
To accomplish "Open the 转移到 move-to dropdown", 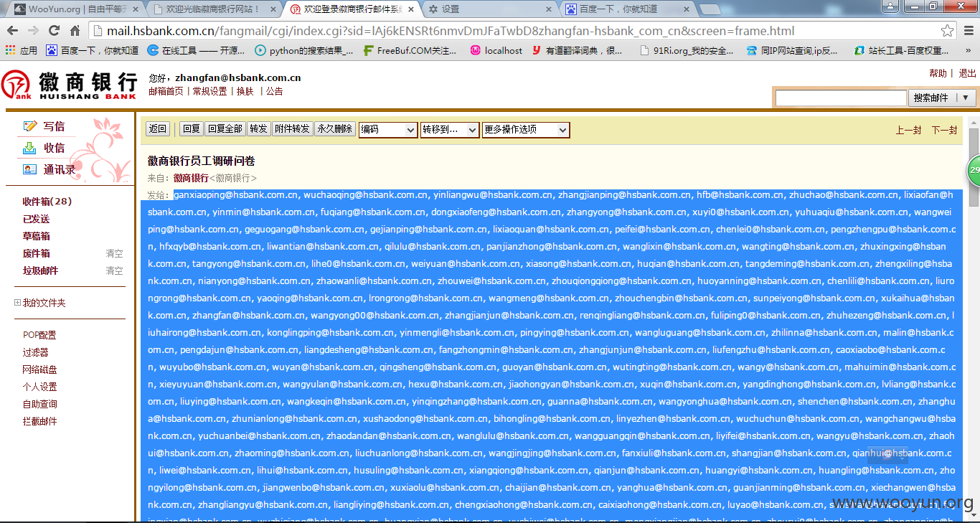I will (450, 130).
